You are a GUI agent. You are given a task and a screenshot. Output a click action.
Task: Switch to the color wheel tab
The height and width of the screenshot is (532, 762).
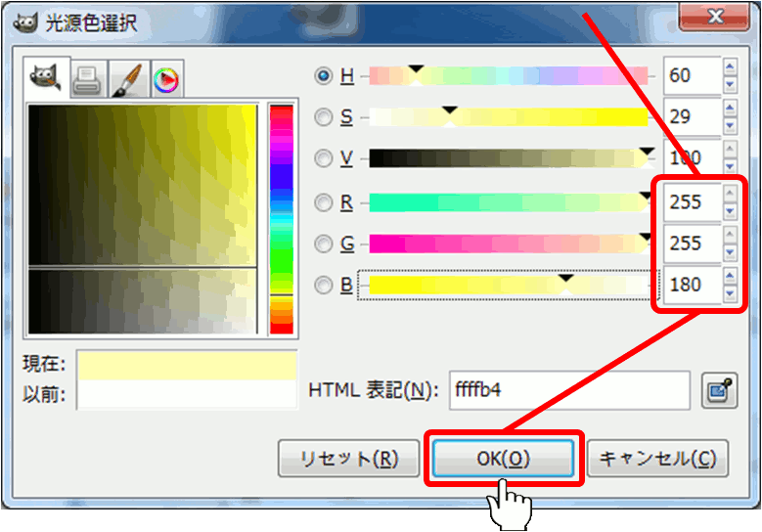point(165,80)
